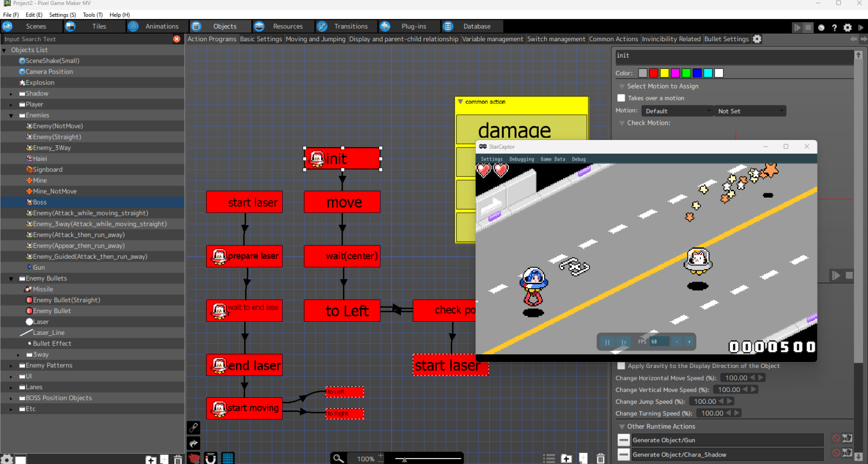
Task: Click the play test button in top toolbar
Action: pos(797,27)
